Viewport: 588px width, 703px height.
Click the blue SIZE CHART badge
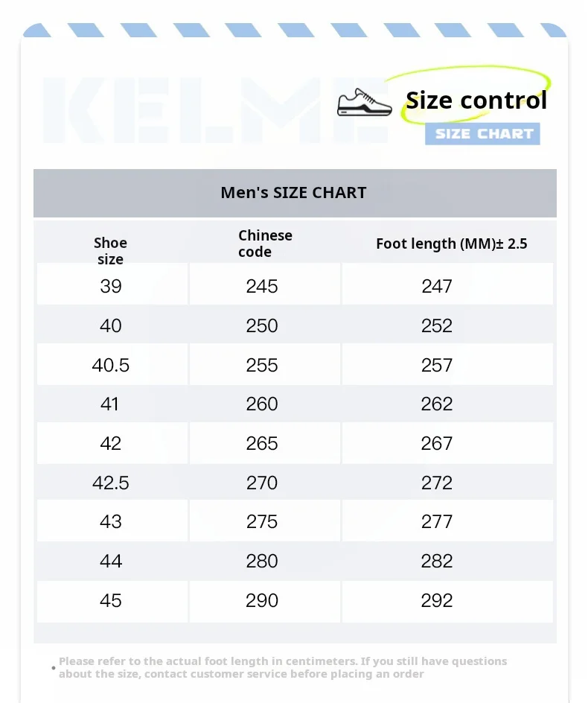pos(482,134)
